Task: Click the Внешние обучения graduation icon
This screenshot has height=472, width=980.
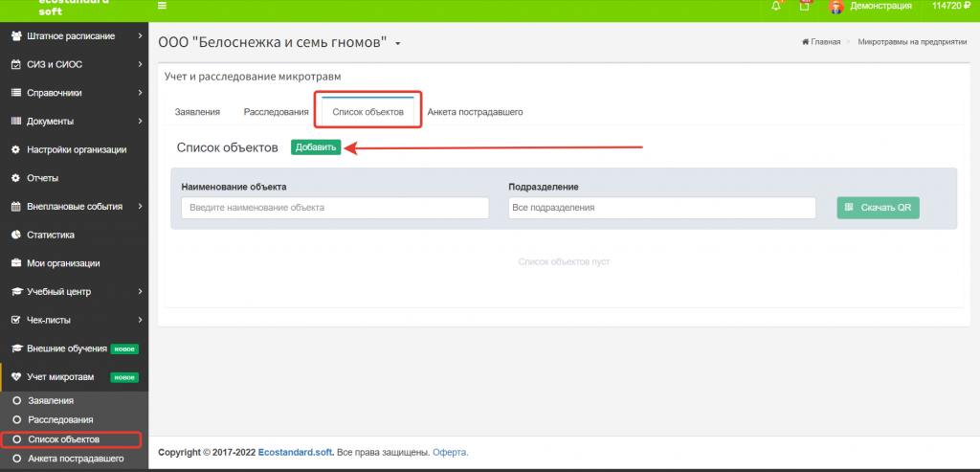Action: point(17,348)
